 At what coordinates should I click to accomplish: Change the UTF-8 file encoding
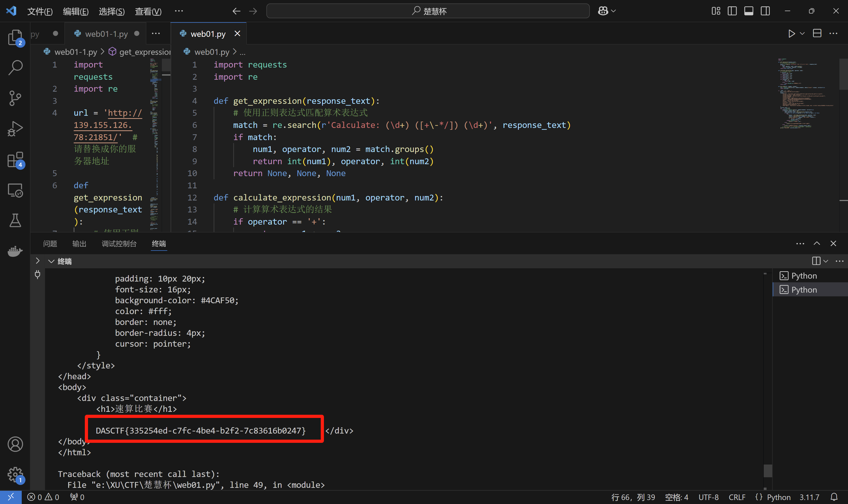click(708, 497)
